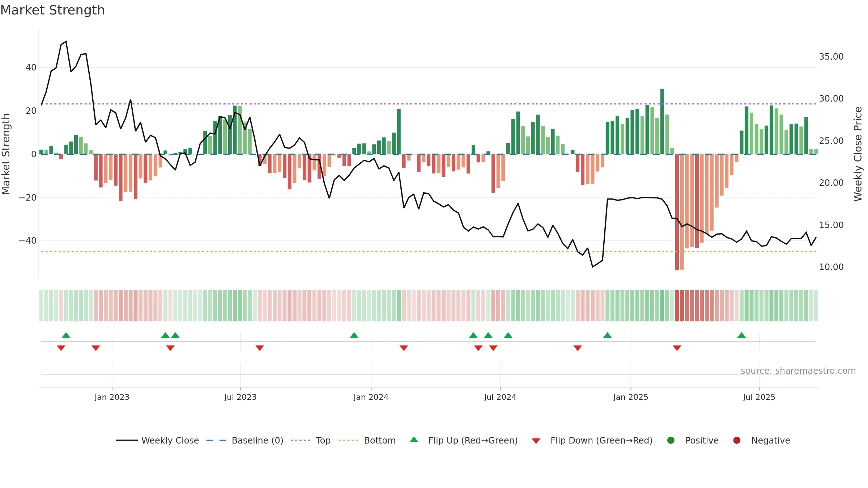Click the '15.00' price axis tick
The image size is (868, 488).
point(831,225)
